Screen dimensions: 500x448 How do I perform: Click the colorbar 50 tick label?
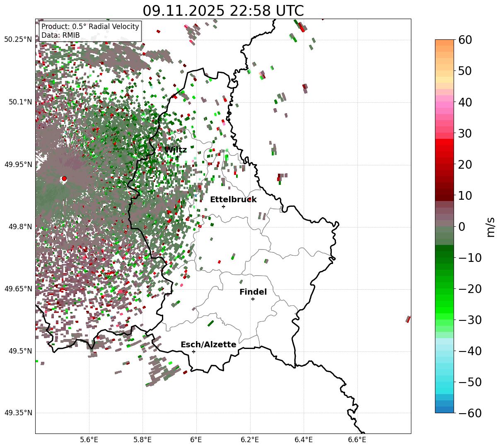[x=464, y=71]
